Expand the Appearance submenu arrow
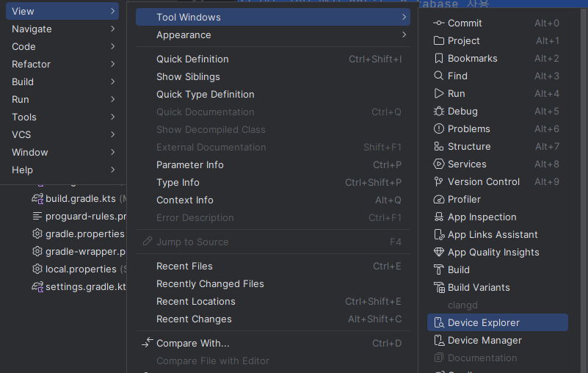Viewport: 588px width, 373px height. [404, 35]
